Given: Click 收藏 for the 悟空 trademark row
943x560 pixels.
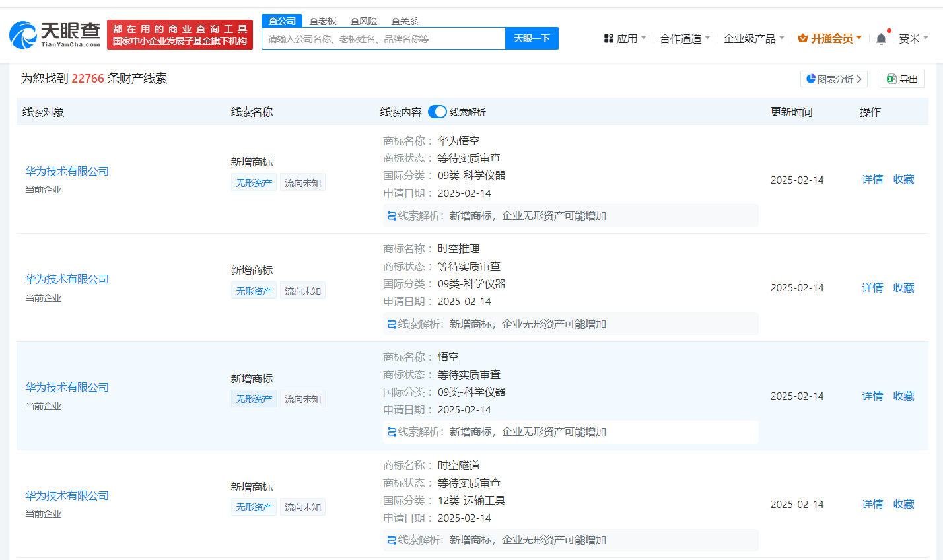Looking at the screenshot, I should (x=903, y=396).
